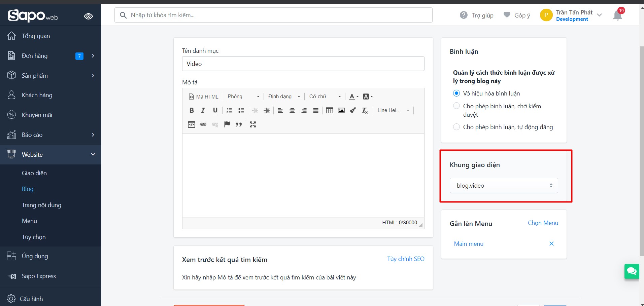
Task: Apply blockquote formatting
Action: [x=239, y=124]
